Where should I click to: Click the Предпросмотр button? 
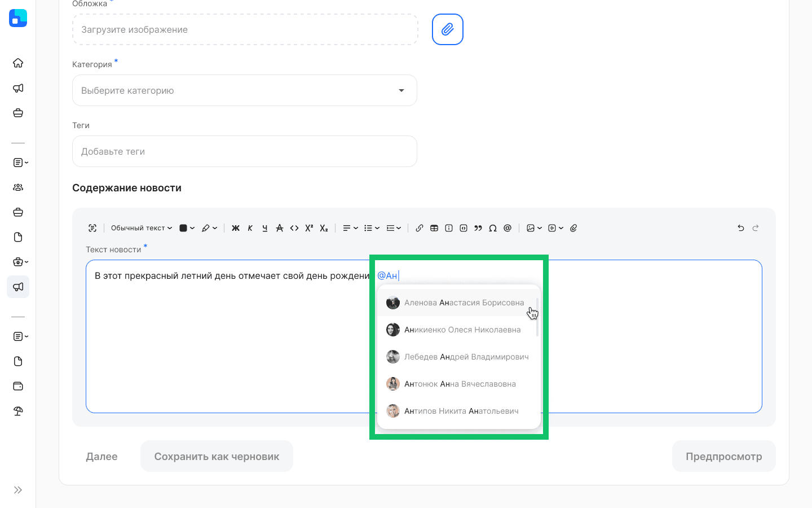point(723,456)
